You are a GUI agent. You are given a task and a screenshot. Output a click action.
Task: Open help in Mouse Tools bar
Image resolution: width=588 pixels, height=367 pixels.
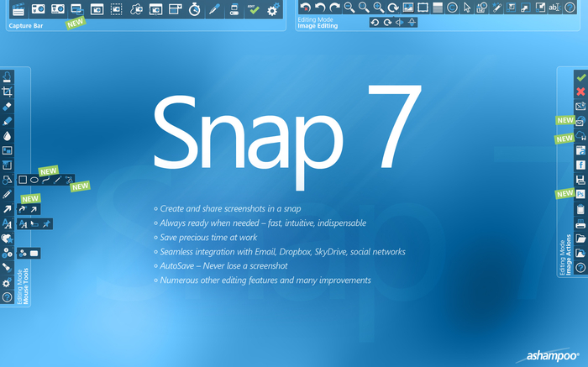(x=7, y=297)
